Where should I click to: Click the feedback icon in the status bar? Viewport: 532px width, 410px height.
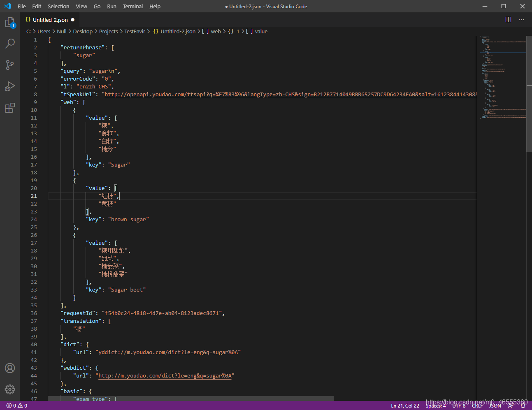pos(511,405)
